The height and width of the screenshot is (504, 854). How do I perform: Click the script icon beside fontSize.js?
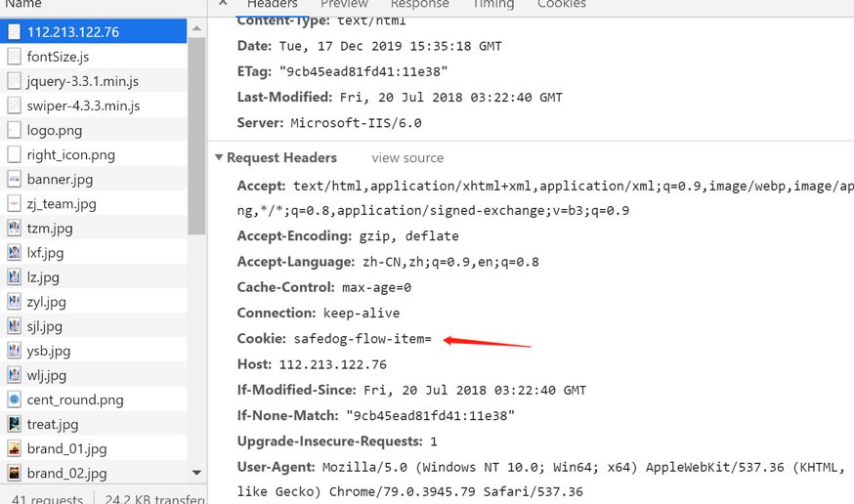click(14, 56)
